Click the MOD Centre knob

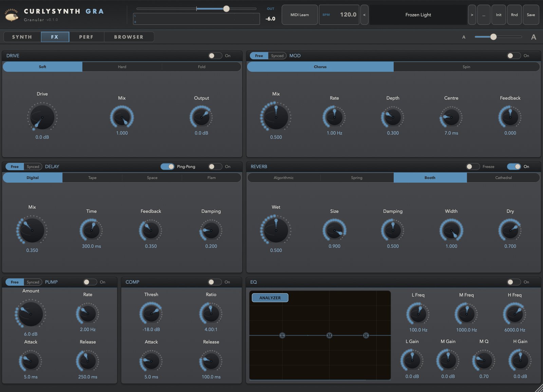451,117
